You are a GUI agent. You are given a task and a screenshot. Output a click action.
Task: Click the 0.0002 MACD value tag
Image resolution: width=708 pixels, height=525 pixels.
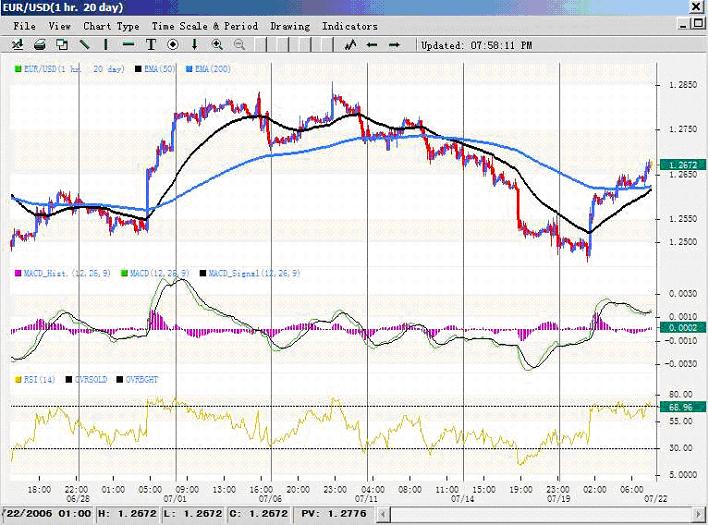pos(683,328)
